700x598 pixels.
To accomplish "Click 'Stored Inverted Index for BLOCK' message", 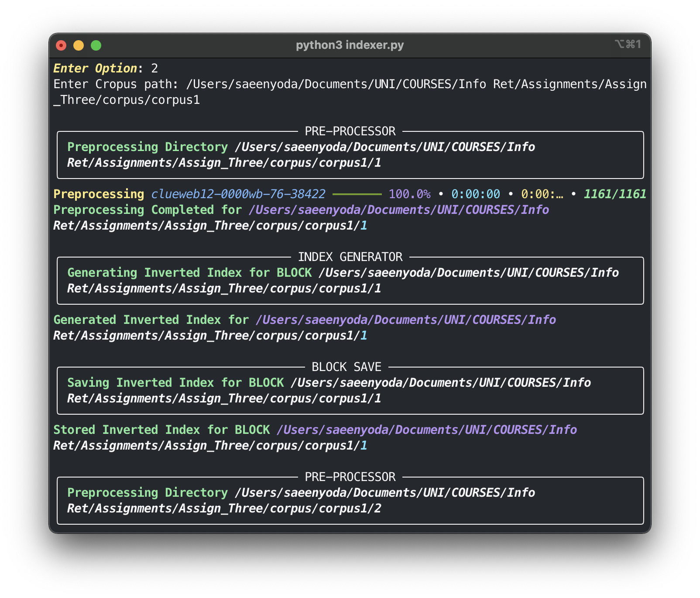I will tap(161, 430).
